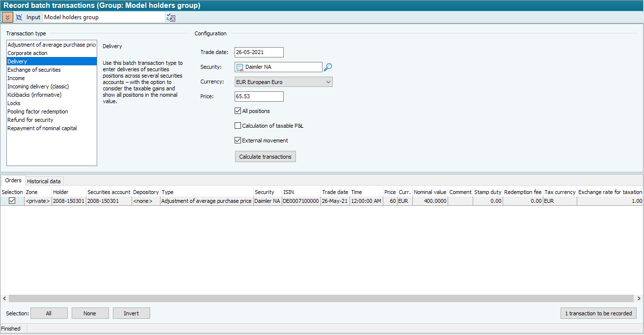Screen dimensions: 644x335
Task: Uncheck the All positions checkbox
Action: pos(238,111)
